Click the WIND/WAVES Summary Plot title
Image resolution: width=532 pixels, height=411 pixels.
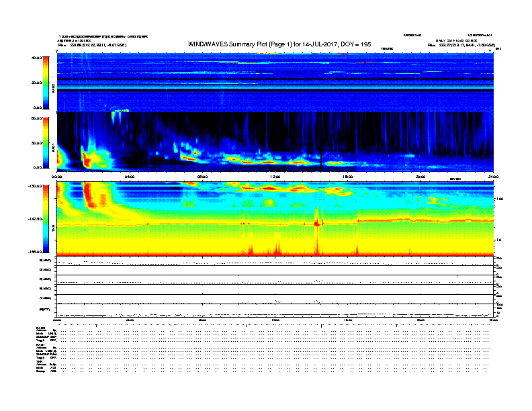coord(279,44)
